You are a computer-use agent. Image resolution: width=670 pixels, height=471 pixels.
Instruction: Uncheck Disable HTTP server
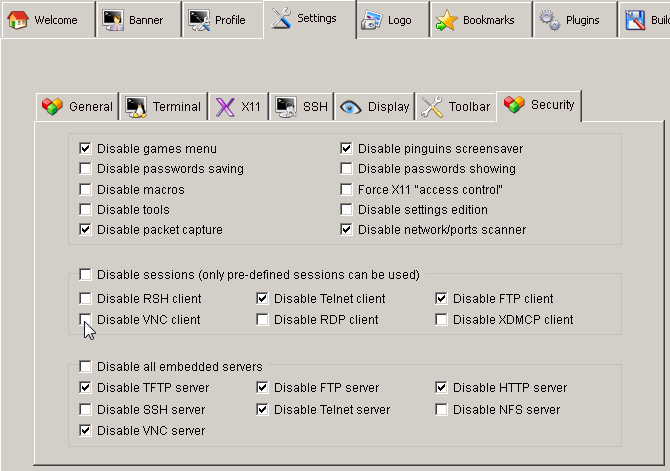(x=442, y=388)
